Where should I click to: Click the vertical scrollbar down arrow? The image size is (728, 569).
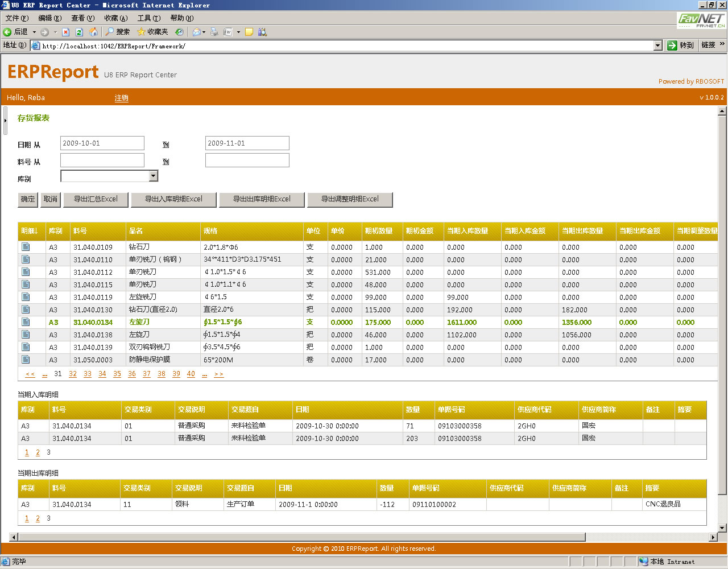click(723, 529)
